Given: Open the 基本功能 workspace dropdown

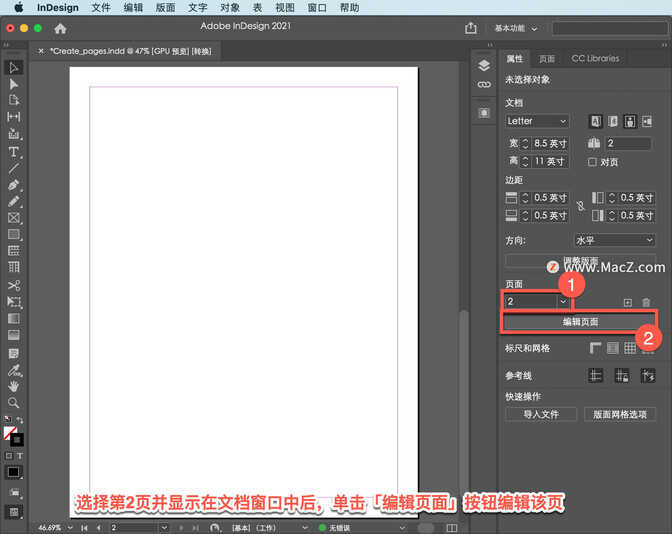Looking at the screenshot, I should [516, 28].
